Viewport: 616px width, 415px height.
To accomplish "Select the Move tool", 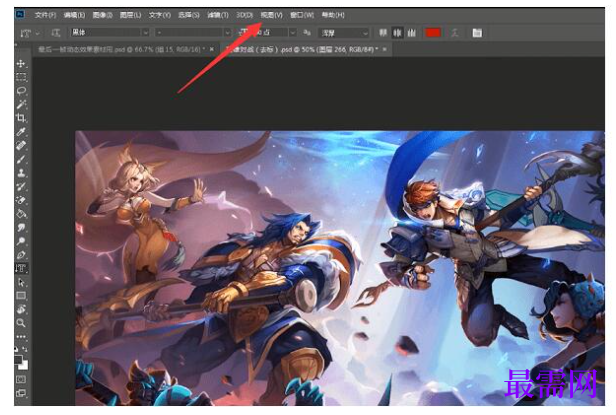I will point(21,63).
